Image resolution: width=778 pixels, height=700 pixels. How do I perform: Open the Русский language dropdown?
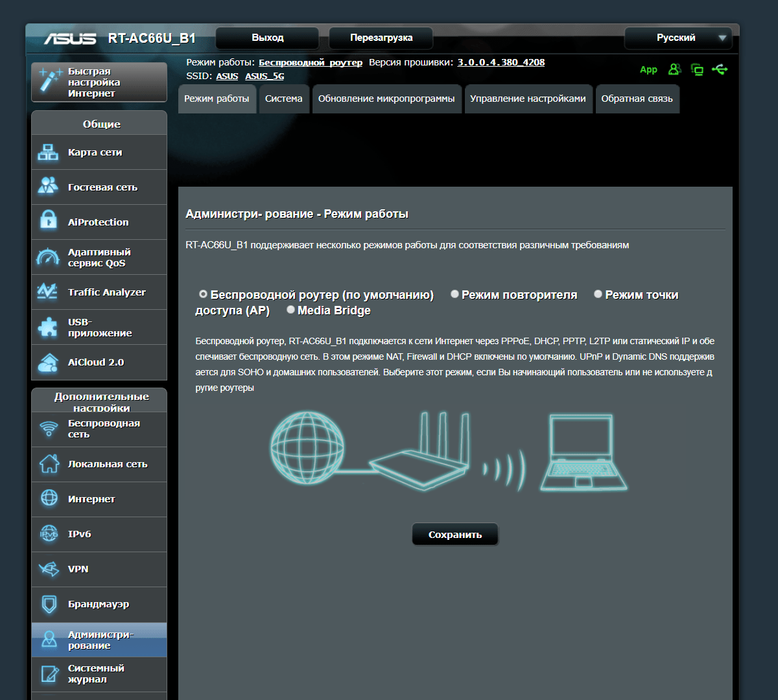(x=678, y=38)
